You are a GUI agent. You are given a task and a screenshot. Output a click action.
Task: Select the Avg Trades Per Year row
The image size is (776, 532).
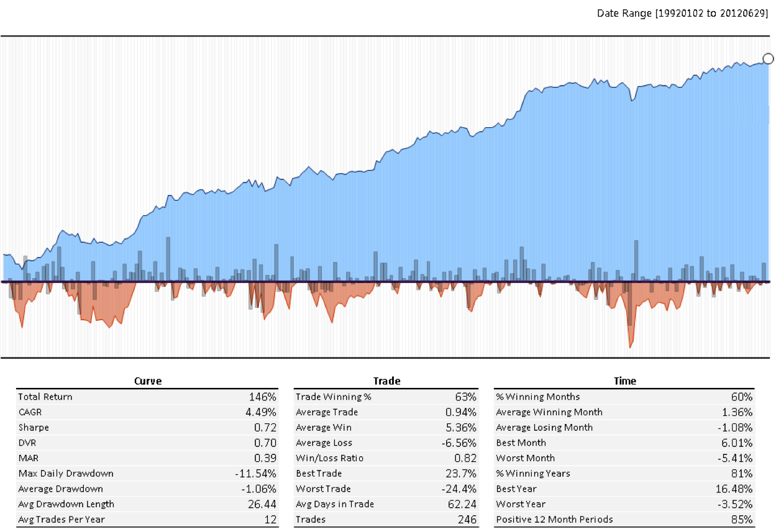(x=147, y=520)
